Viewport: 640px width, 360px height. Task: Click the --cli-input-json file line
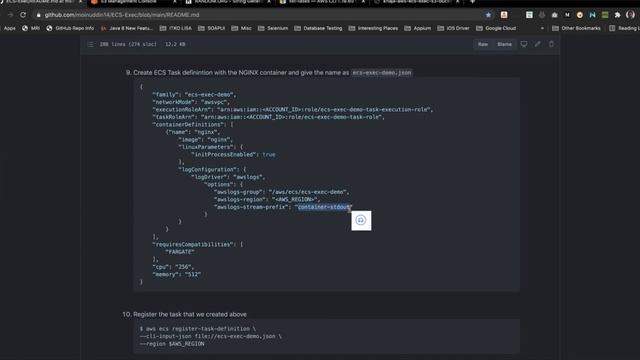click(211, 336)
